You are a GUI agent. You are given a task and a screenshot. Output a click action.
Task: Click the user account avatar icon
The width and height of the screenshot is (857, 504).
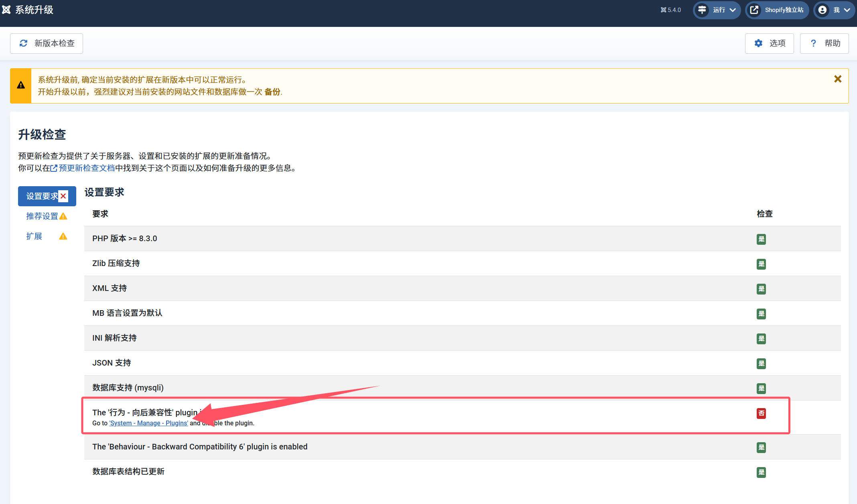pos(822,10)
